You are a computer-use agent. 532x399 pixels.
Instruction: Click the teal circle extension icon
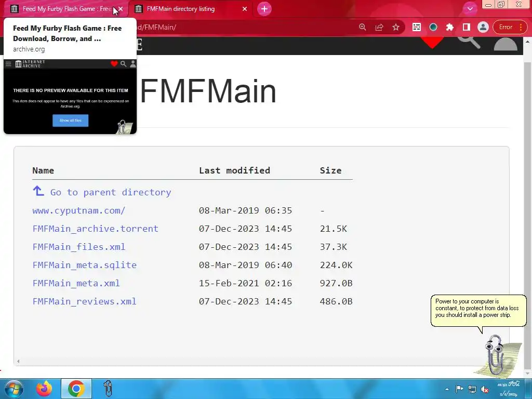pos(433,27)
